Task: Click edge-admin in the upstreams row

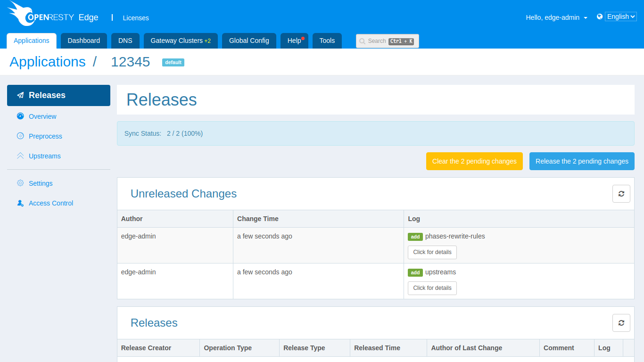Action: [139, 272]
